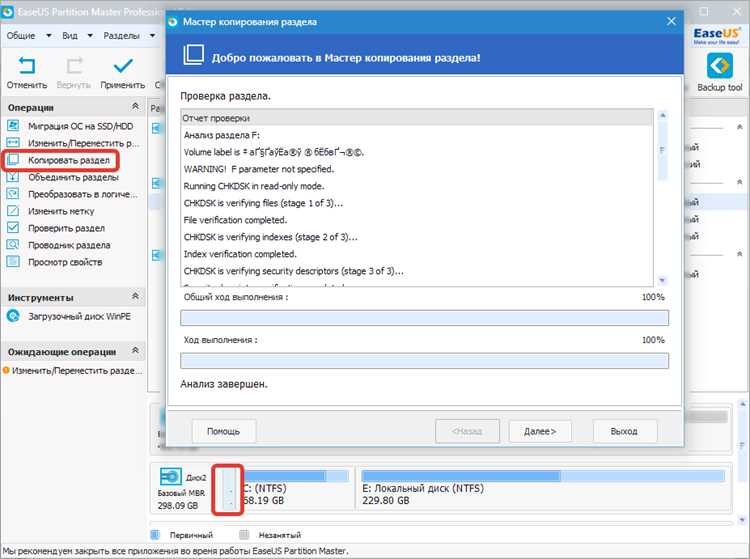Click the 'Общий ход выполнения' progress bar

pyautogui.click(x=424, y=318)
